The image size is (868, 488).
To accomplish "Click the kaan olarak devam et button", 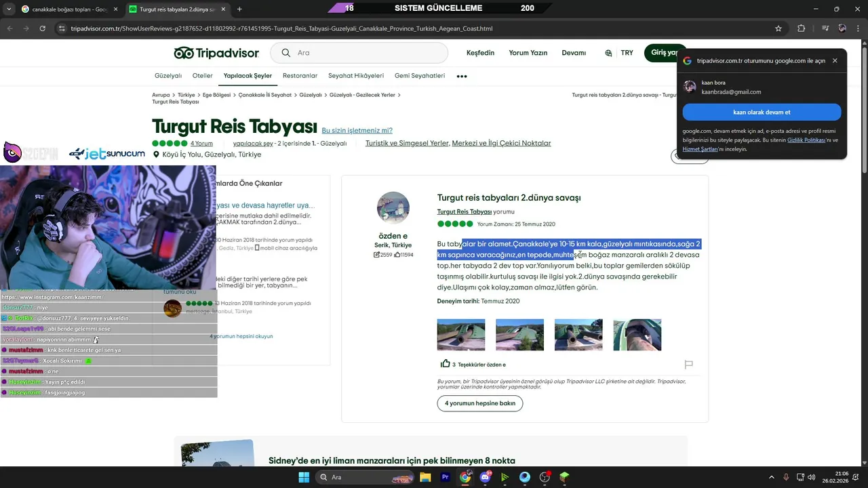I will pyautogui.click(x=762, y=112).
